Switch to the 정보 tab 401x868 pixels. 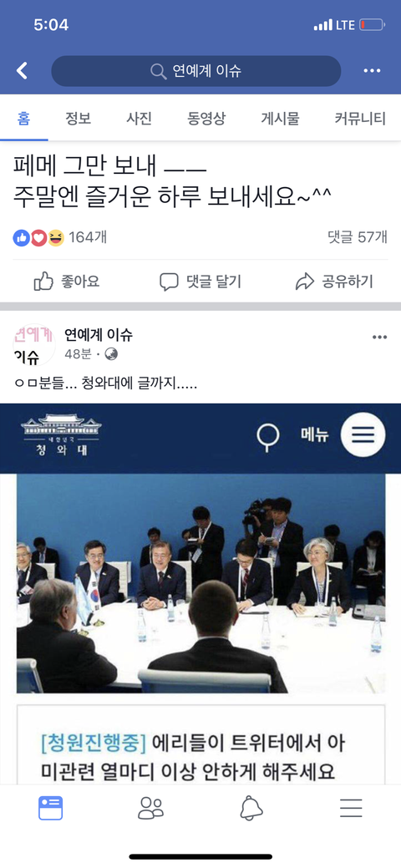coord(78,118)
